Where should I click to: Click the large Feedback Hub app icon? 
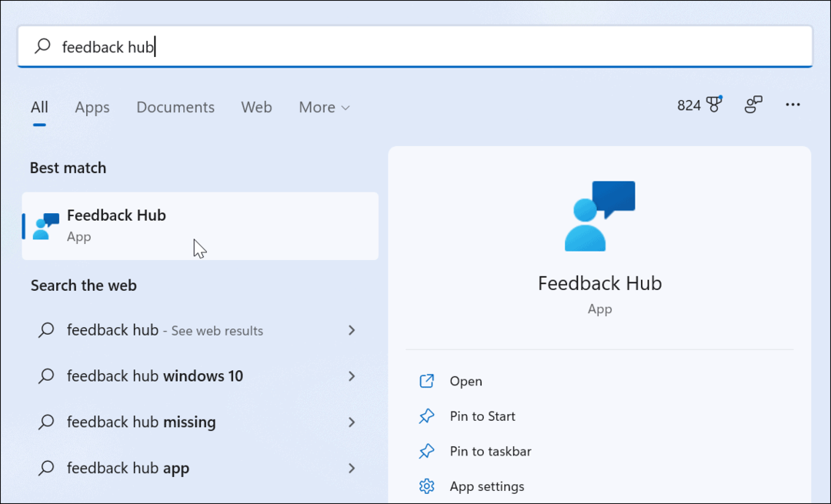point(599,216)
